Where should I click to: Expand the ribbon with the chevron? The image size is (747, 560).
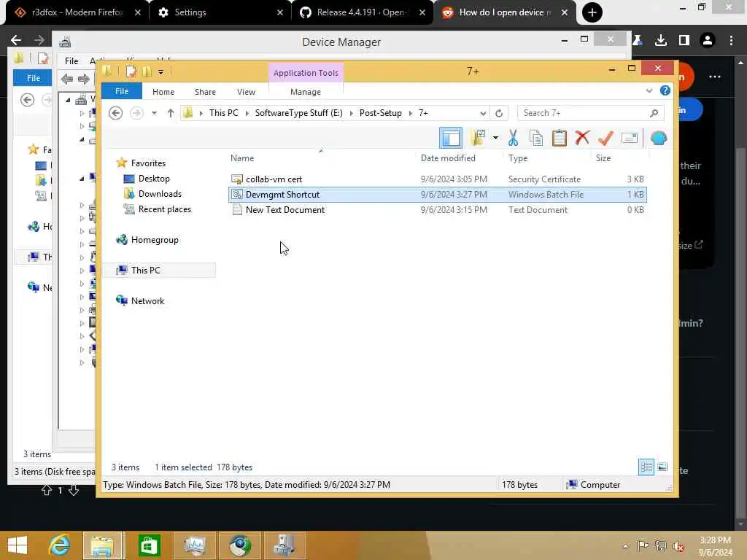pyautogui.click(x=649, y=90)
